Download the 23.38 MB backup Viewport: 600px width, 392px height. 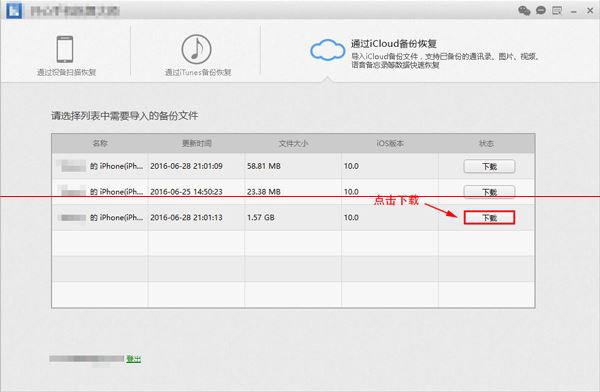pyautogui.click(x=489, y=192)
